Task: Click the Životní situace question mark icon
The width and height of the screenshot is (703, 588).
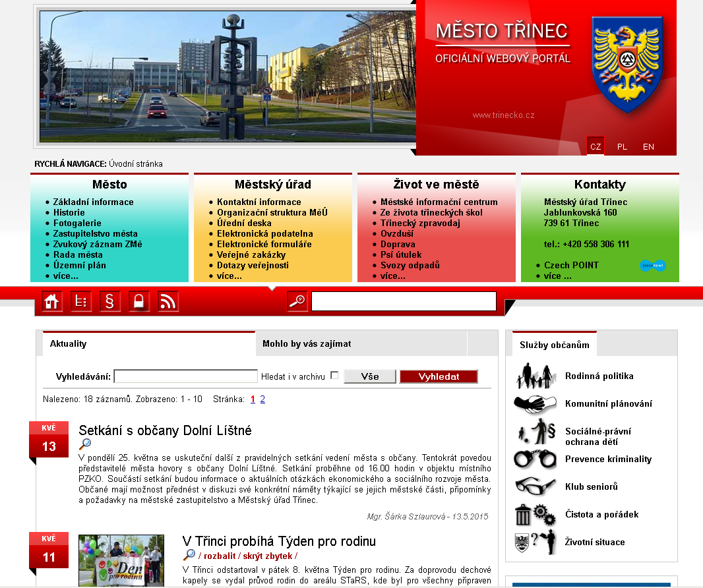Action: [535, 543]
